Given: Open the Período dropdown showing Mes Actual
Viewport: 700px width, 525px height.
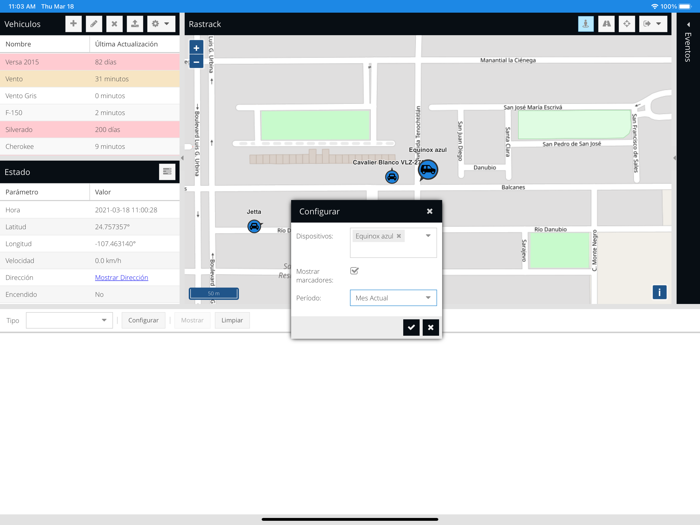Looking at the screenshot, I should 393,298.
